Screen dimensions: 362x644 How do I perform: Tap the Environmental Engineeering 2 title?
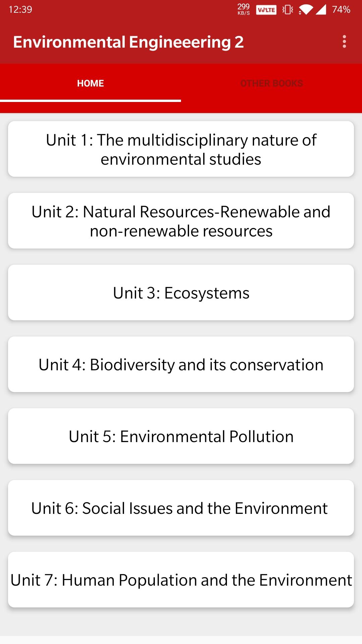point(128,42)
